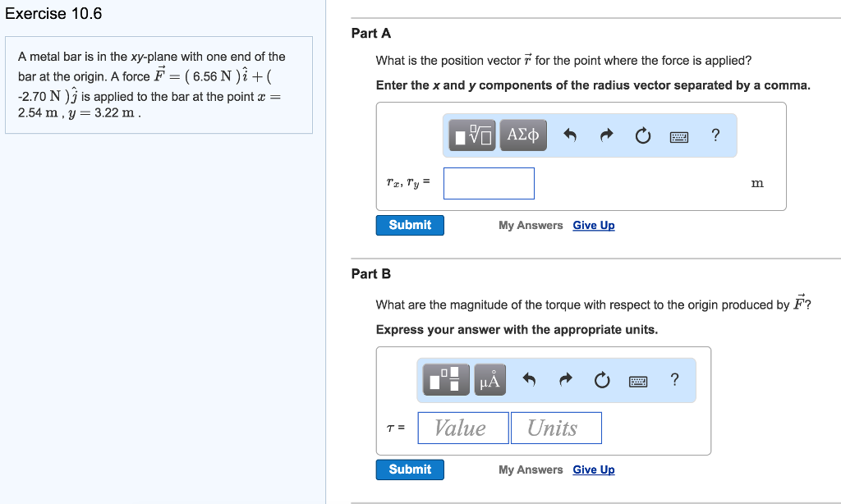Give Up on Part A
Screen dimensions: 841x504
click(593, 225)
